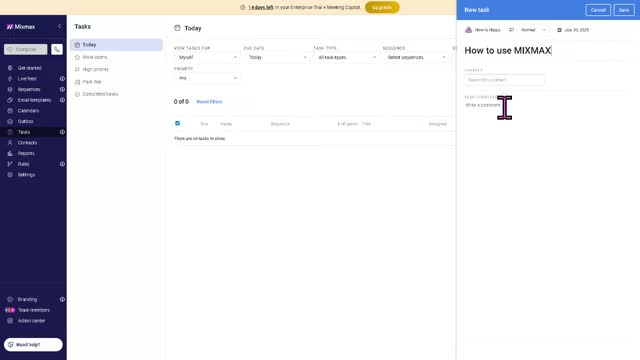Open Reports in sidebar
This screenshot has width=640, height=360.
(x=26, y=153)
